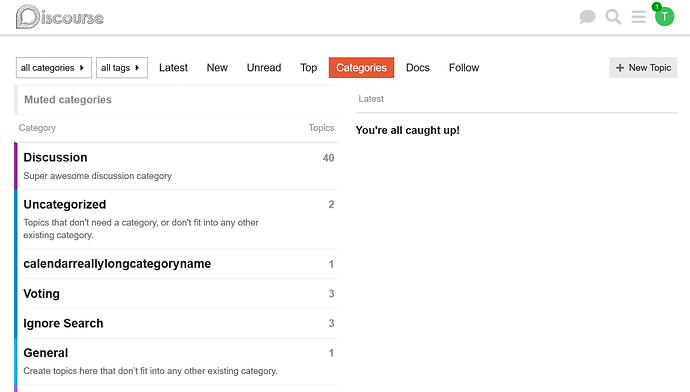Open the General category
This screenshot has height=392, width=690.
click(x=46, y=353)
